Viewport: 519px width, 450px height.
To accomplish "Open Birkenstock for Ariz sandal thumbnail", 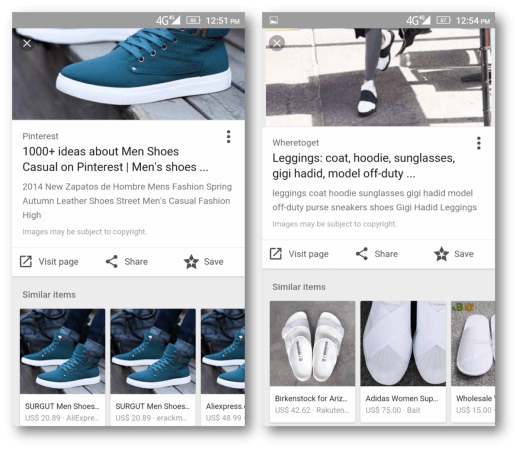I will pyautogui.click(x=312, y=344).
